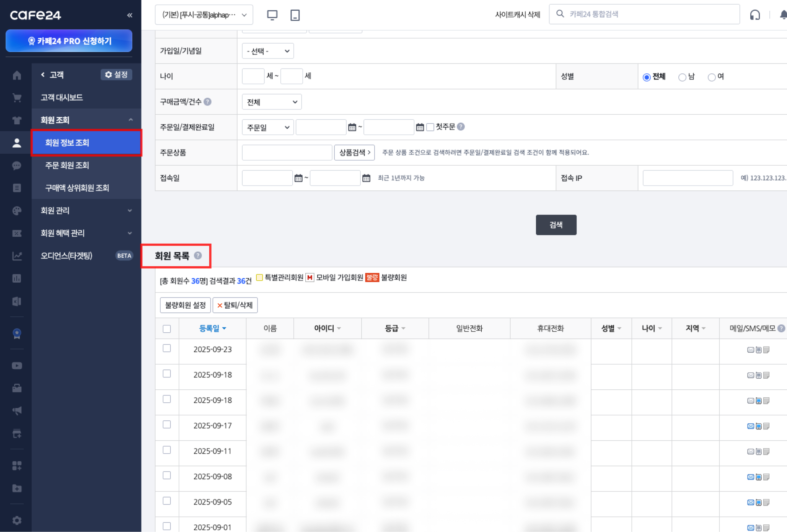This screenshot has width=787, height=532.
Task: Open the home icon in sidebar
Action: (x=16, y=75)
